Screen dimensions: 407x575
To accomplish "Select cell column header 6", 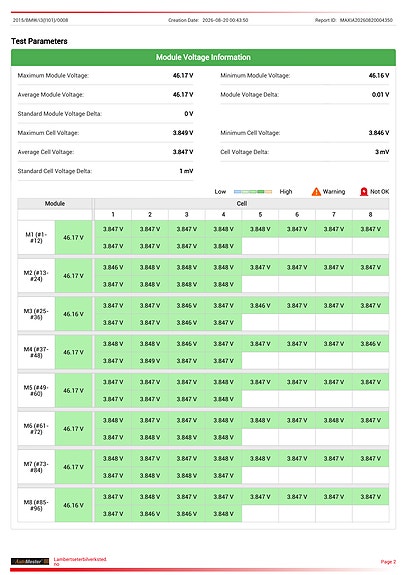I will [x=297, y=215].
